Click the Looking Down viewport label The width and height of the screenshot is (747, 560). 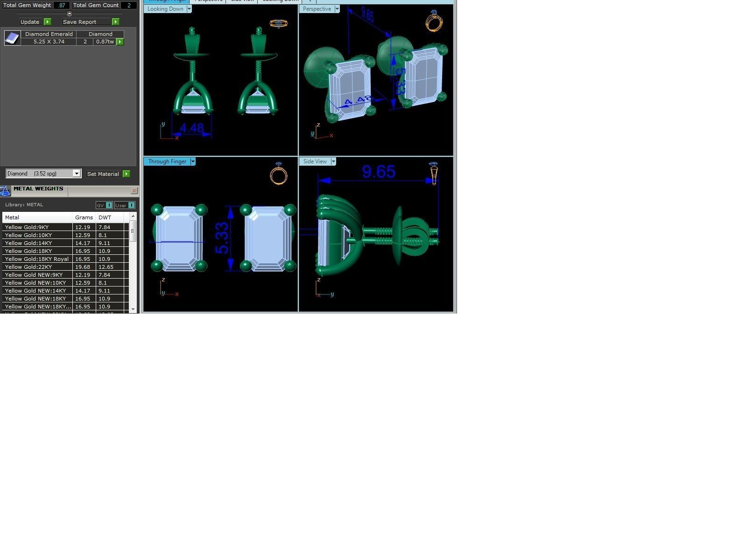tap(165, 9)
